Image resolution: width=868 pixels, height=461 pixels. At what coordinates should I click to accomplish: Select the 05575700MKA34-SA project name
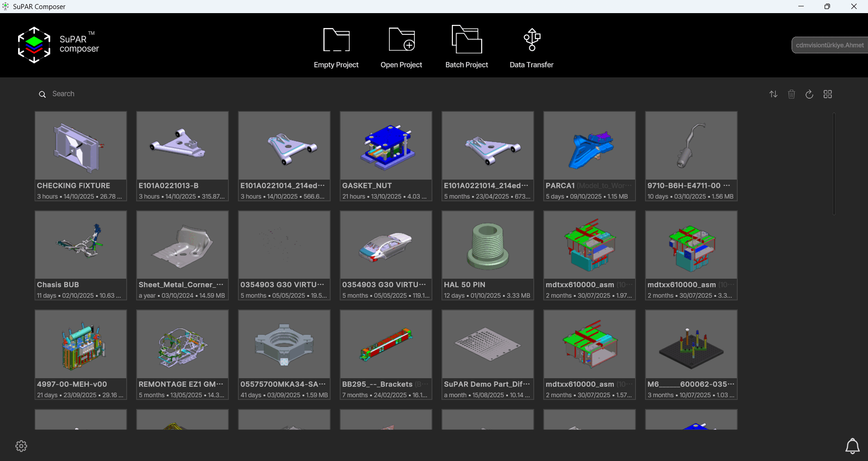(x=283, y=385)
